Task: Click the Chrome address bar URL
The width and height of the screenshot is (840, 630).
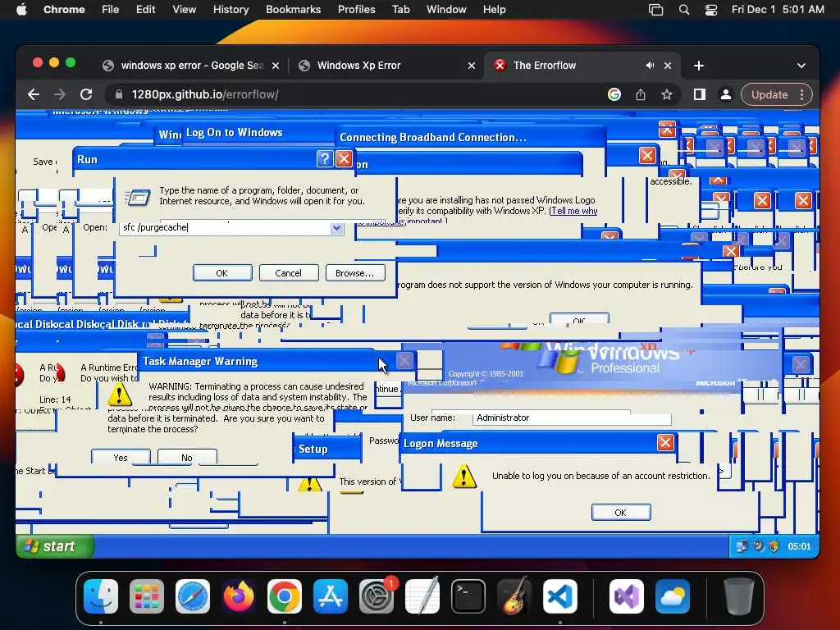Action: coord(205,94)
